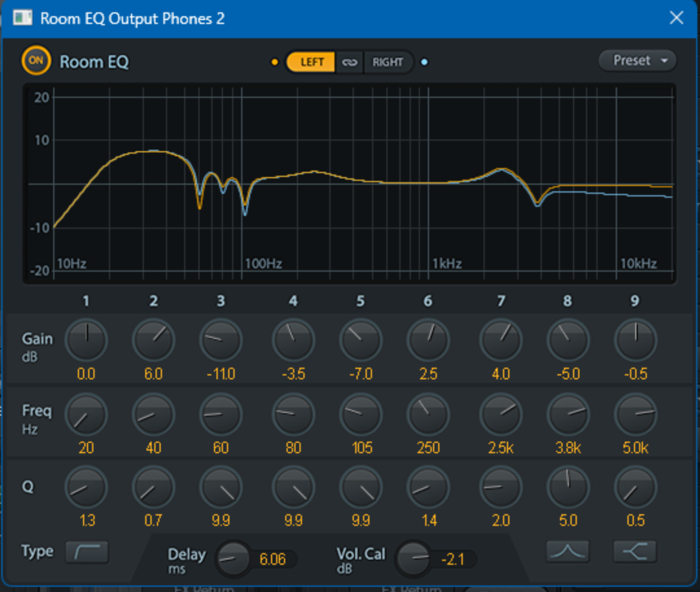Select the LEFT channel button
This screenshot has height=592, width=700.
click(x=311, y=62)
